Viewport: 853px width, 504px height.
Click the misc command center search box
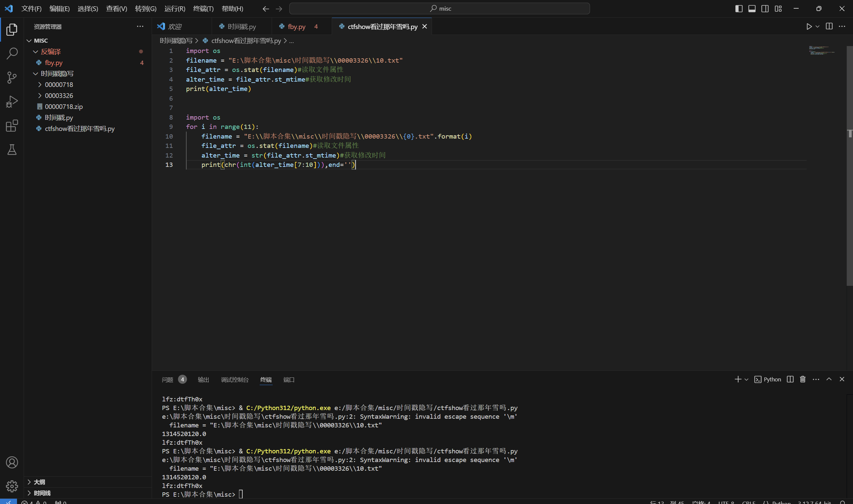click(439, 9)
